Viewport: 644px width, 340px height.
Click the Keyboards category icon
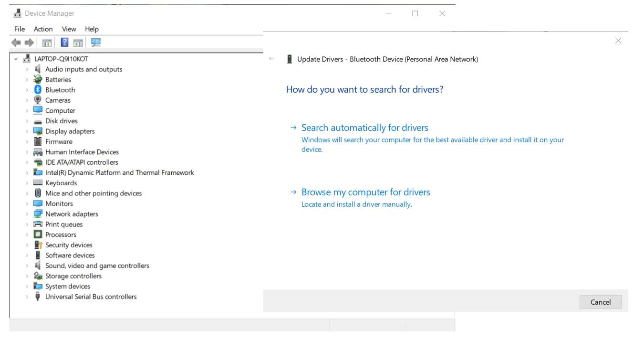pyautogui.click(x=38, y=183)
